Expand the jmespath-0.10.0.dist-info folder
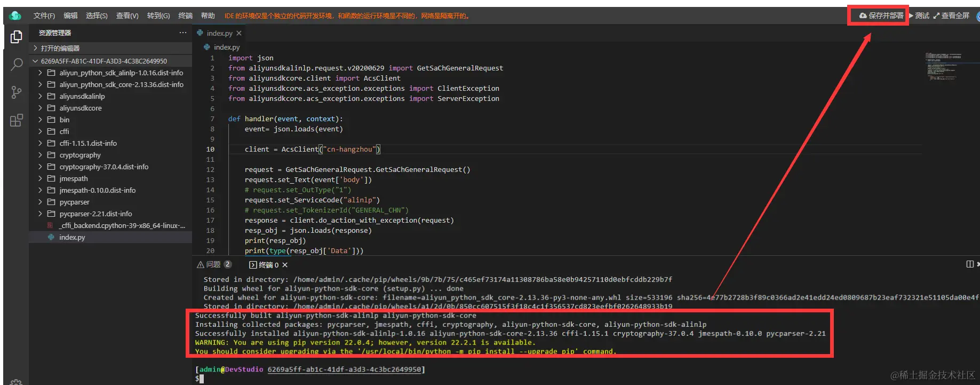Image resolution: width=980 pixels, height=385 pixels. pos(110,190)
